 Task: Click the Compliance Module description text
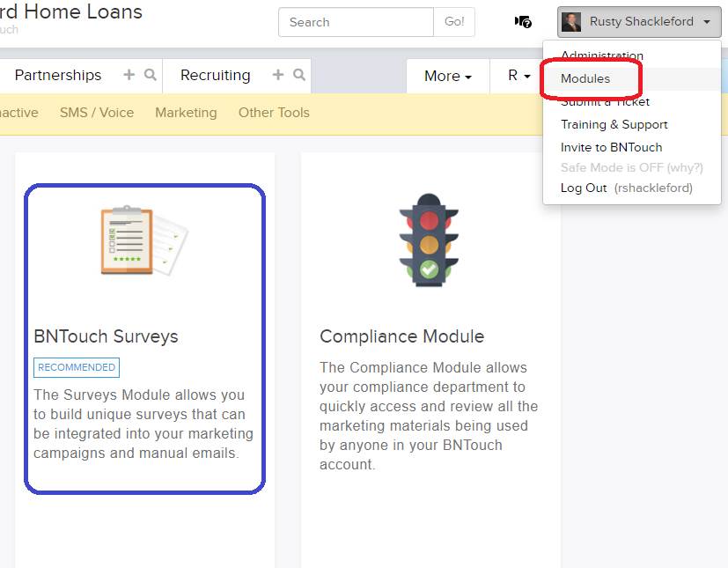coord(429,416)
